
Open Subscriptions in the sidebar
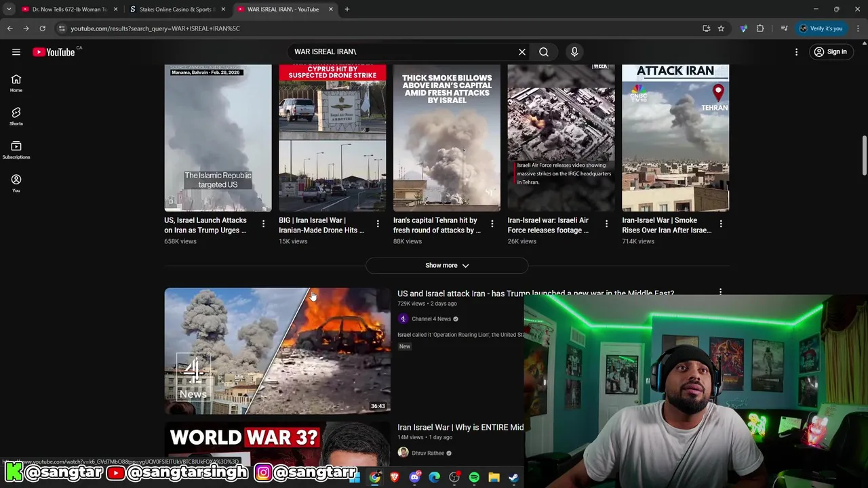(16, 150)
